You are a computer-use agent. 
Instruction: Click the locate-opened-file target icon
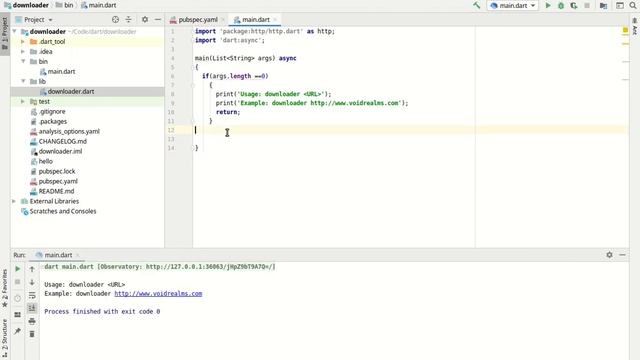pyautogui.click(x=116, y=20)
